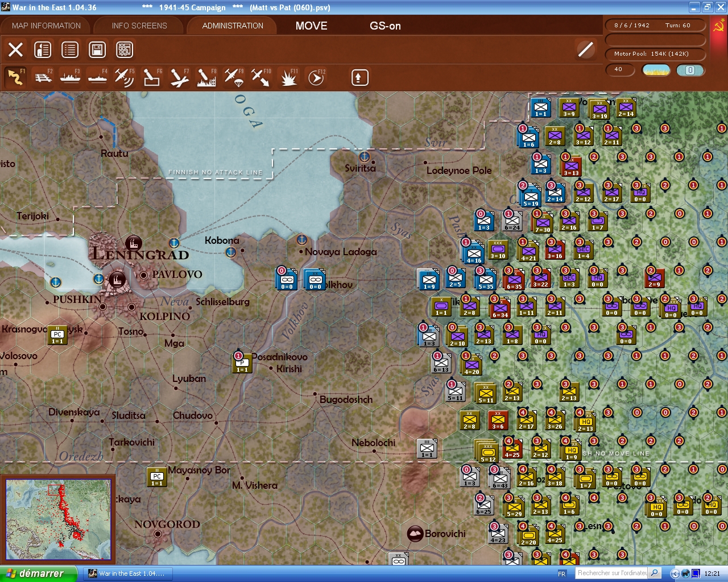Open the INFO SCREENS tab
This screenshot has width=728, height=582.
point(139,26)
